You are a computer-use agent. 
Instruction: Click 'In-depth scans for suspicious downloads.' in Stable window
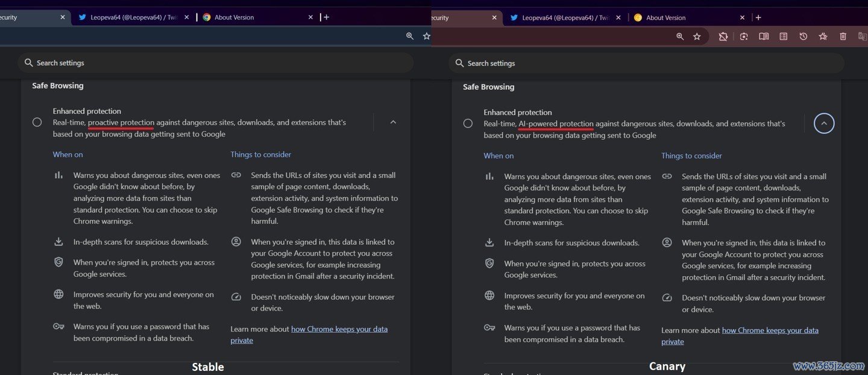point(141,242)
